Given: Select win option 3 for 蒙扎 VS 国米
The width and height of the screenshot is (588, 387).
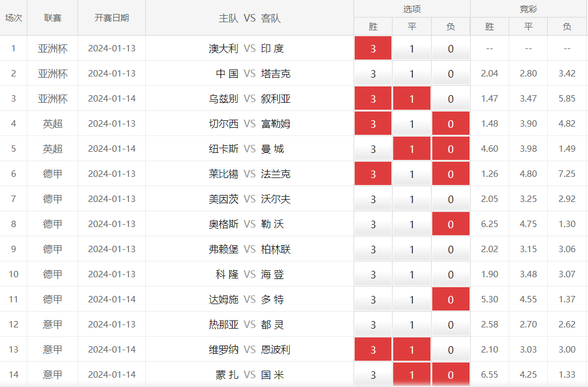Looking at the screenshot, I should (373, 375).
